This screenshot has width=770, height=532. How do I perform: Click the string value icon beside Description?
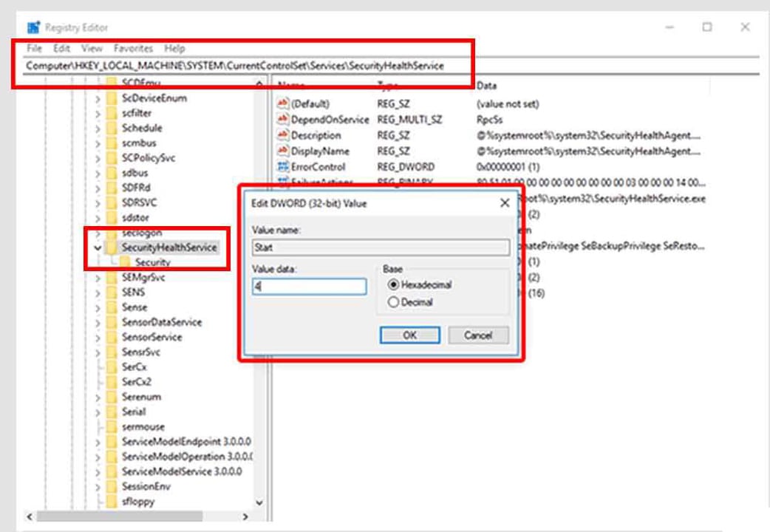[x=283, y=135]
